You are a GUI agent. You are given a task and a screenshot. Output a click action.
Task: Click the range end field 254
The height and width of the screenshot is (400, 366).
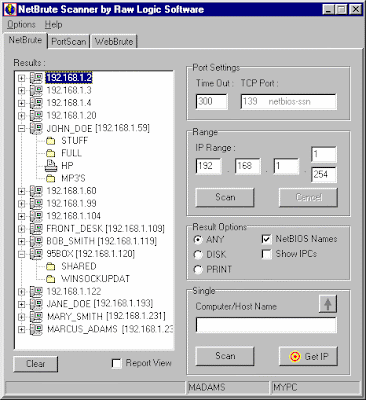point(323,175)
